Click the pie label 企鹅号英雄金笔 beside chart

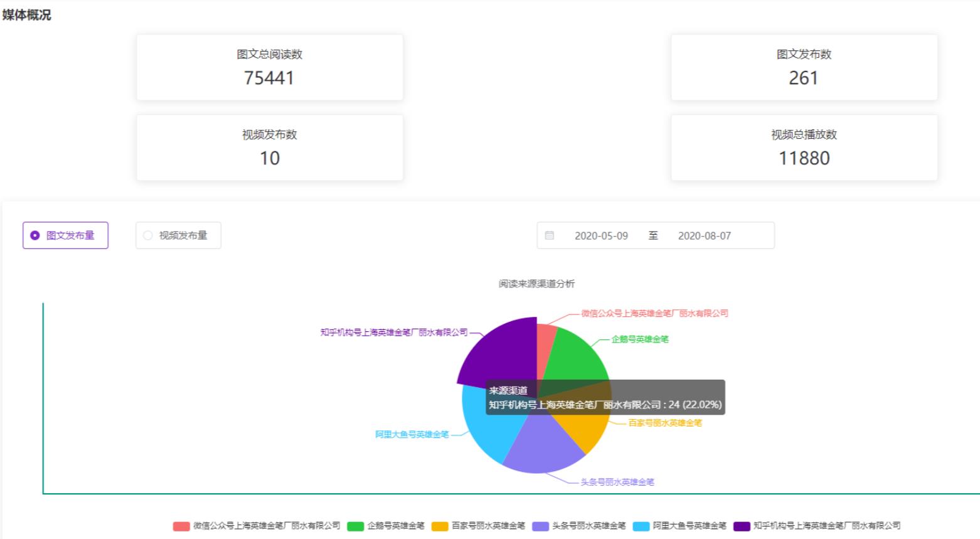[640, 339]
